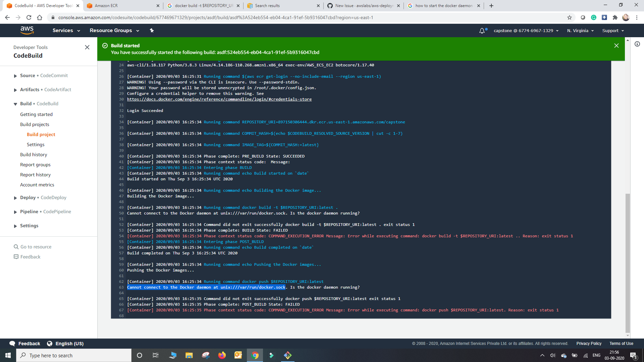The height and width of the screenshot is (362, 644).
Task: Open the AWS notifications bell icon
Action: click(x=482, y=31)
